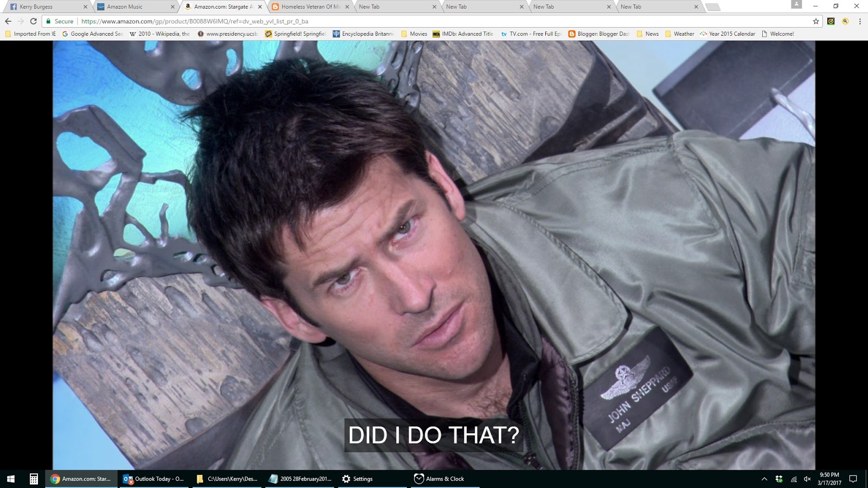Screen dimensions: 868x488
Task: Close the Amazon Music tab
Action: click(x=173, y=7)
